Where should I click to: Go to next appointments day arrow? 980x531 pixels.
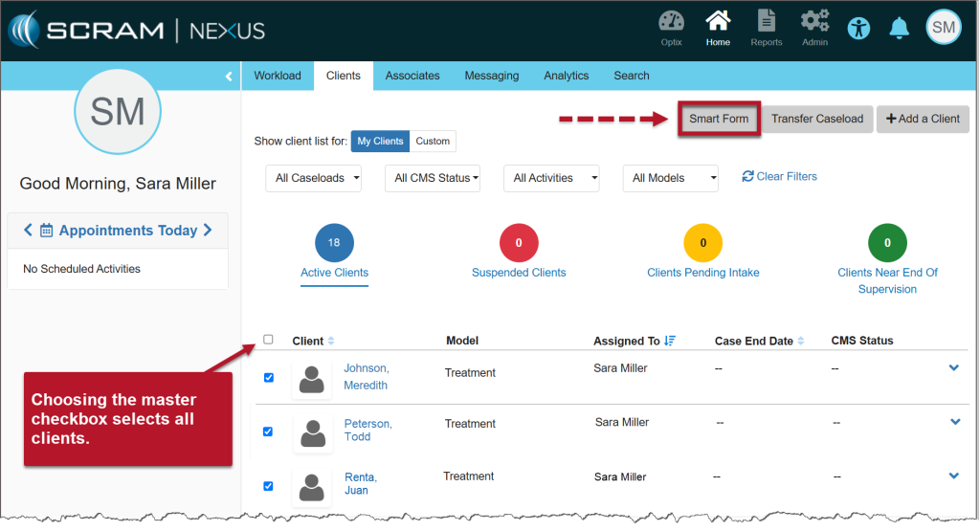tap(208, 231)
